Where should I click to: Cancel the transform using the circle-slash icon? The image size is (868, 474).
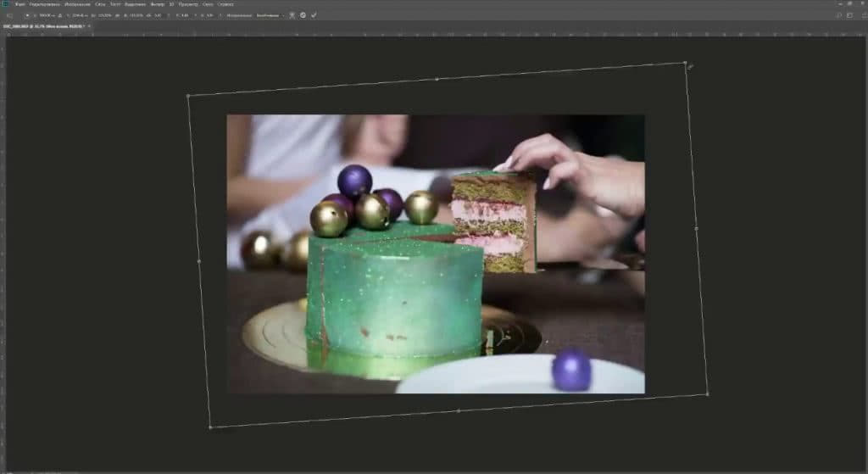tap(303, 15)
